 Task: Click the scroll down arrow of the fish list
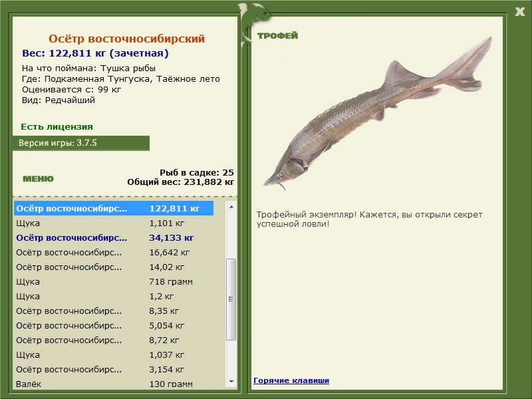tap(231, 382)
